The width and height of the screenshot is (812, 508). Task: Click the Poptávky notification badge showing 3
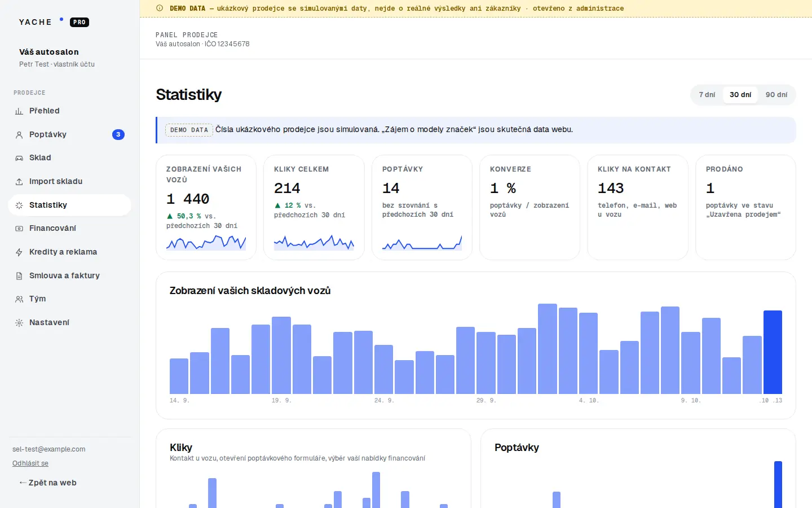[118, 134]
